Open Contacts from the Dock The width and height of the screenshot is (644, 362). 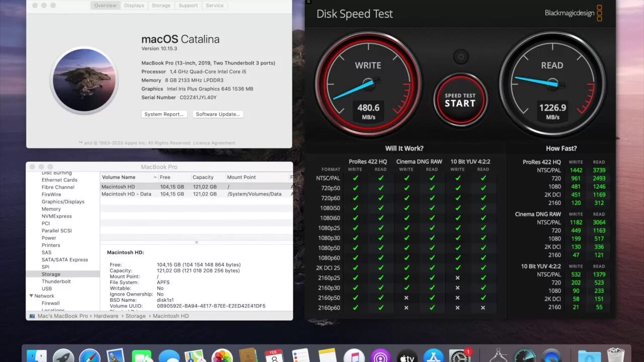[248, 356]
